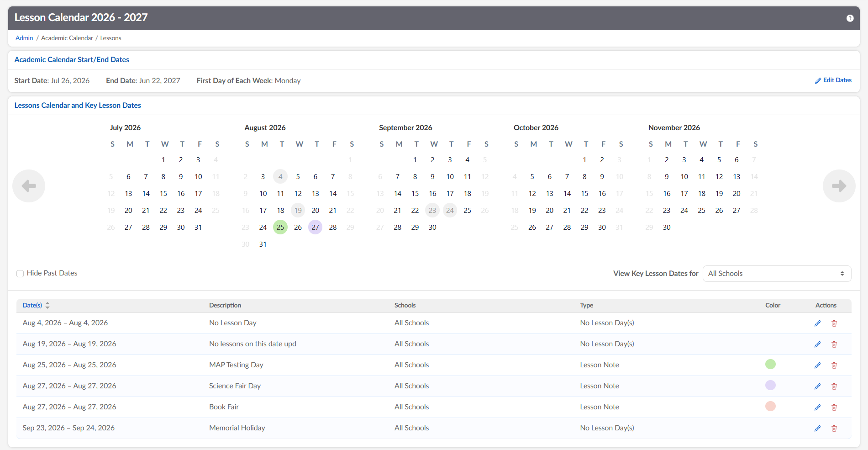Go to Admin breadcrumb link
Screen dimensions: 868x450
pyautogui.click(x=24, y=38)
